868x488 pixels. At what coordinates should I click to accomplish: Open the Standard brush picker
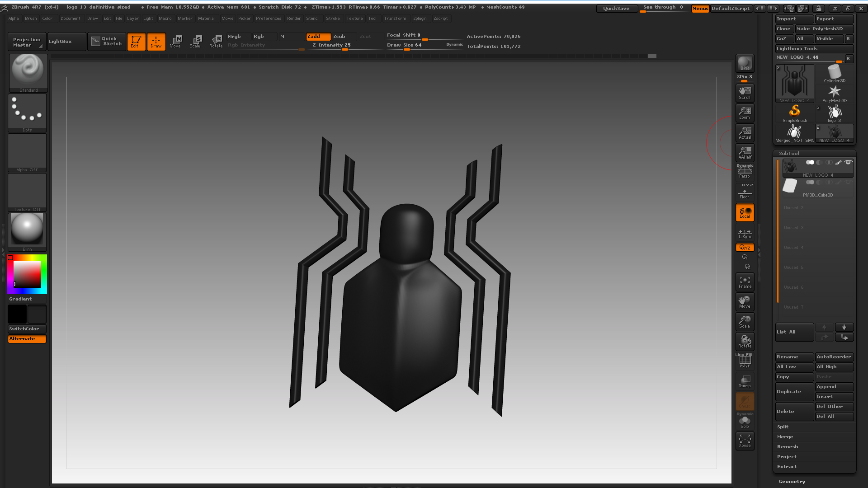(28, 73)
